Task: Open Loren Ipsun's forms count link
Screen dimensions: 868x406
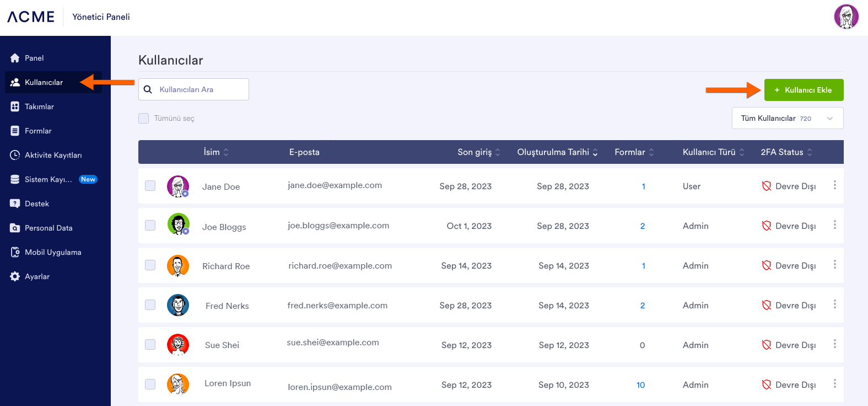Action: (640, 385)
